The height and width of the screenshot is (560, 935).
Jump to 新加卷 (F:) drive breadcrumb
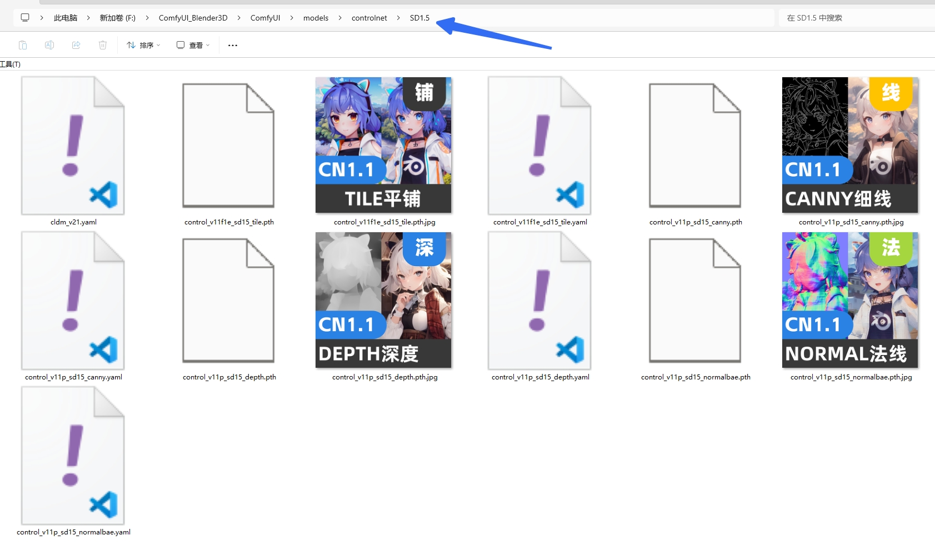pyautogui.click(x=117, y=18)
